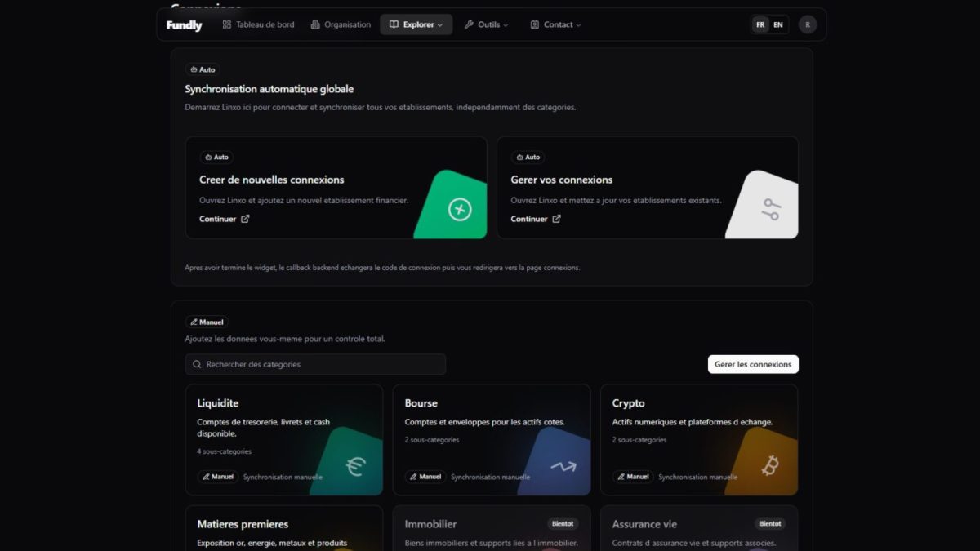
Task: Click external link icon beside Gerer Continuer
Action: [557, 219]
